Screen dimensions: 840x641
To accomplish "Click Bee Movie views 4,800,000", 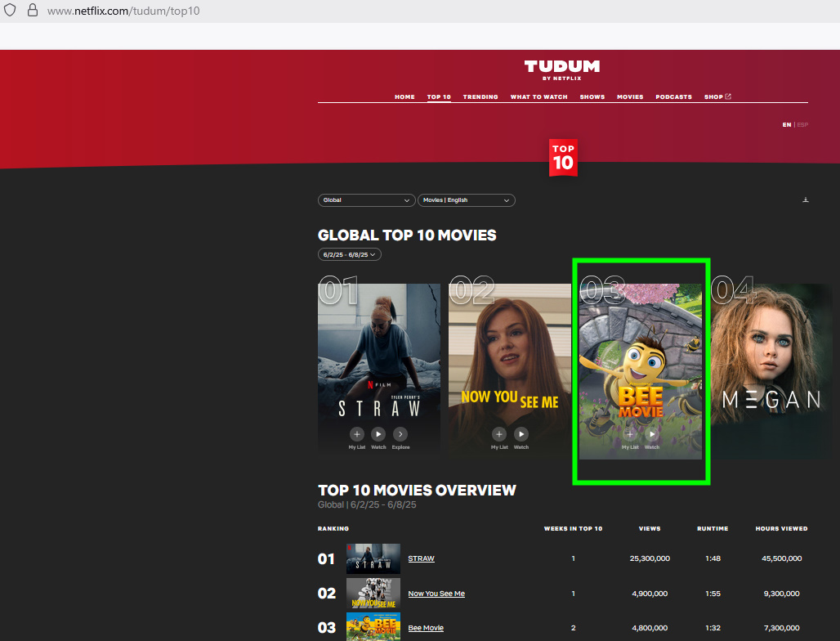I will (650, 628).
